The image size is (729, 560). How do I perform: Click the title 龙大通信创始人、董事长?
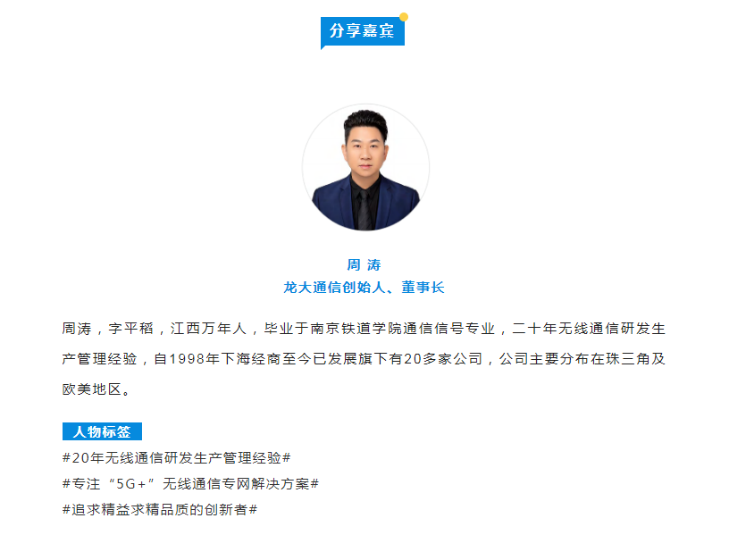point(364,288)
